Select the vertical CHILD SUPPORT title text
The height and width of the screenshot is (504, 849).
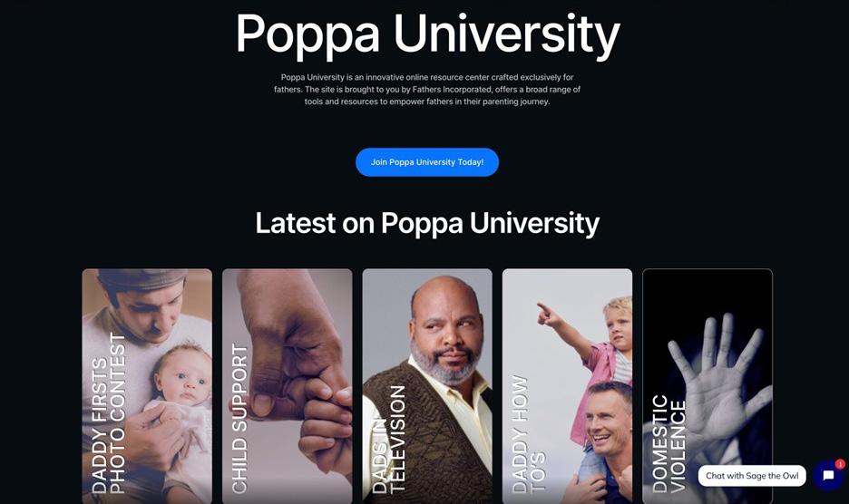[239, 419]
